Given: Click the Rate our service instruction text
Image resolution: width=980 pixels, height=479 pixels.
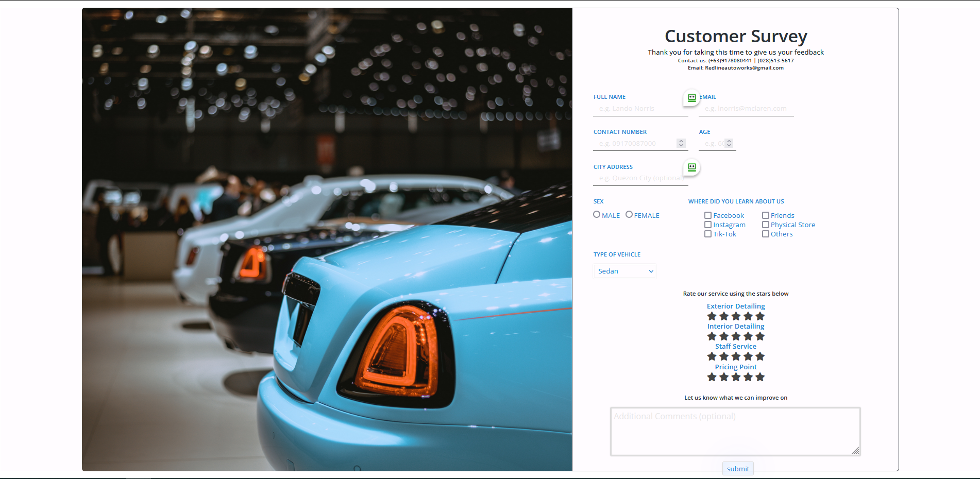Looking at the screenshot, I should pyautogui.click(x=736, y=294).
